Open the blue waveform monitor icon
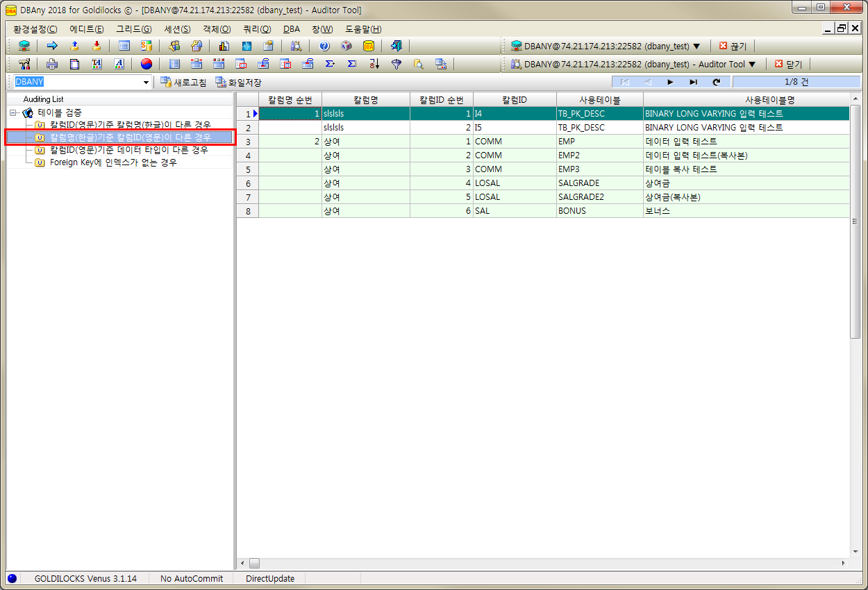Image resolution: width=868 pixels, height=590 pixels. point(247,46)
